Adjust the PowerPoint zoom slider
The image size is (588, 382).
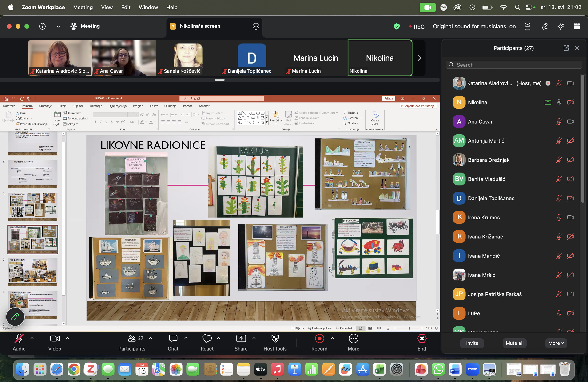click(409, 328)
